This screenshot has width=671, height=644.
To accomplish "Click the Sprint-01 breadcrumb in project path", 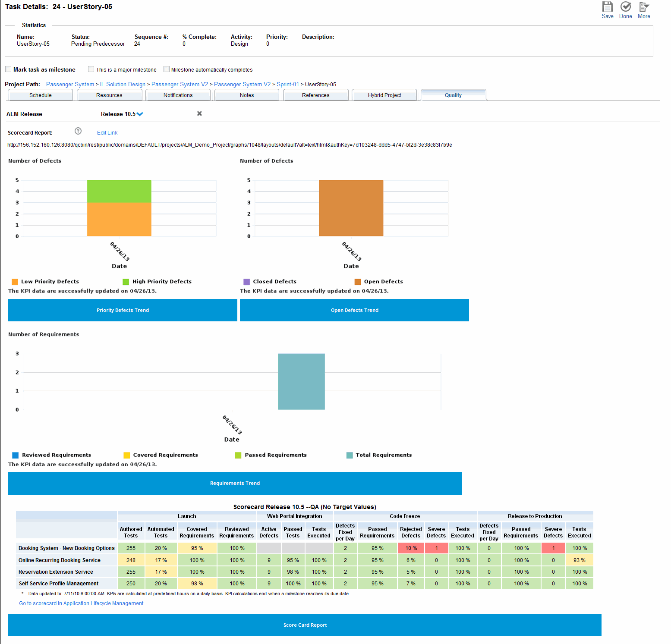I will tap(287, 85).
